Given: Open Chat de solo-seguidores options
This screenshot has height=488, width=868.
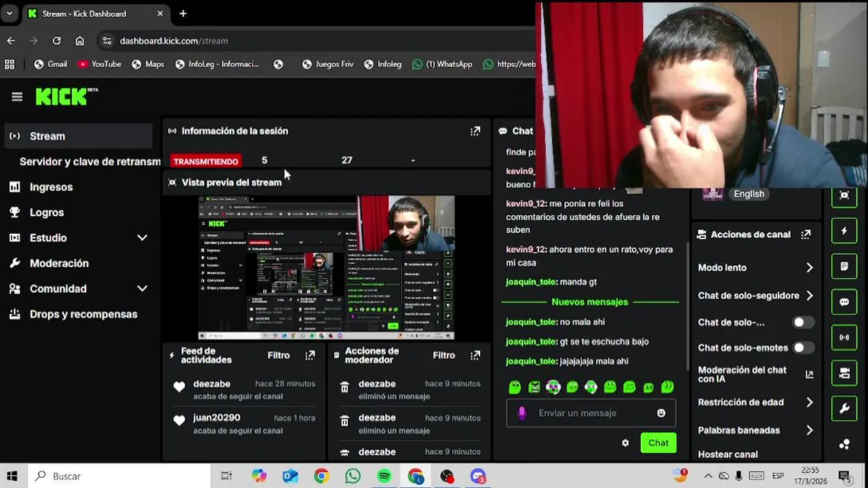Looking at the screenshot, I should [x=755, y=296].
